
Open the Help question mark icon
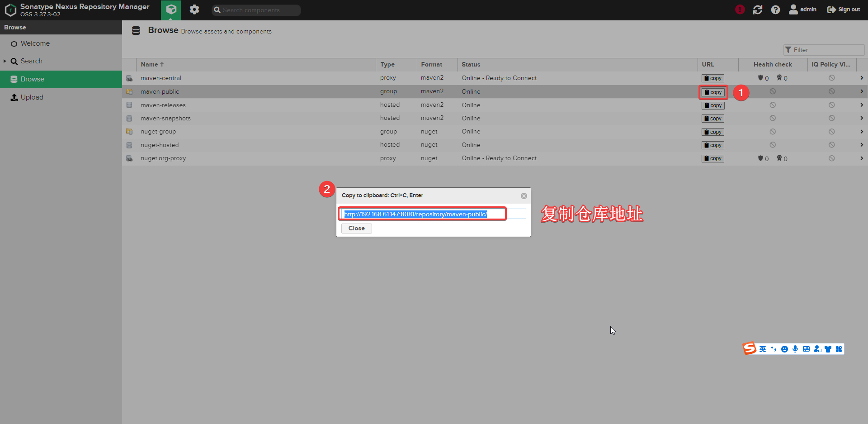[x=775, y=10]
